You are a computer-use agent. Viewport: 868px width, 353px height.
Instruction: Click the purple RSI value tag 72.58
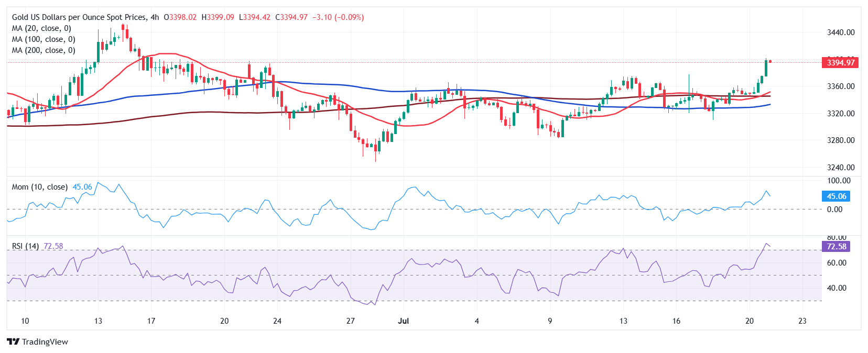point(836,247)
